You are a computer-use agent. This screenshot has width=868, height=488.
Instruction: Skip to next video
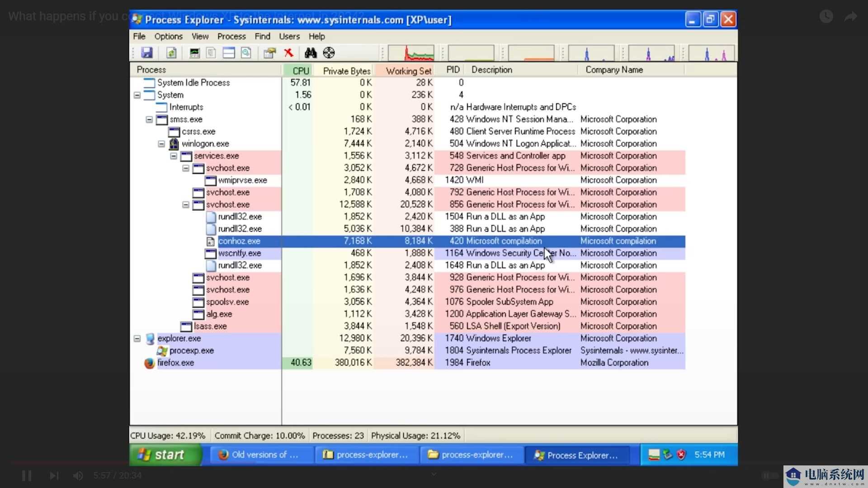54,476
